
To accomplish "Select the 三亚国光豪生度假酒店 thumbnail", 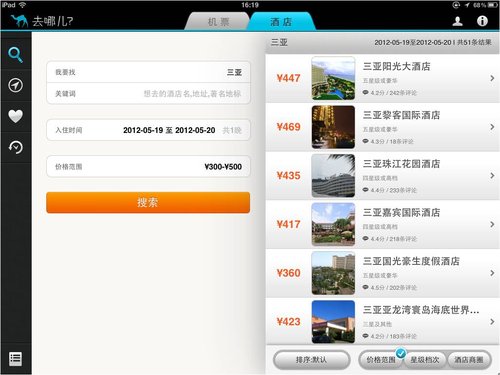I will coord(333,273).
